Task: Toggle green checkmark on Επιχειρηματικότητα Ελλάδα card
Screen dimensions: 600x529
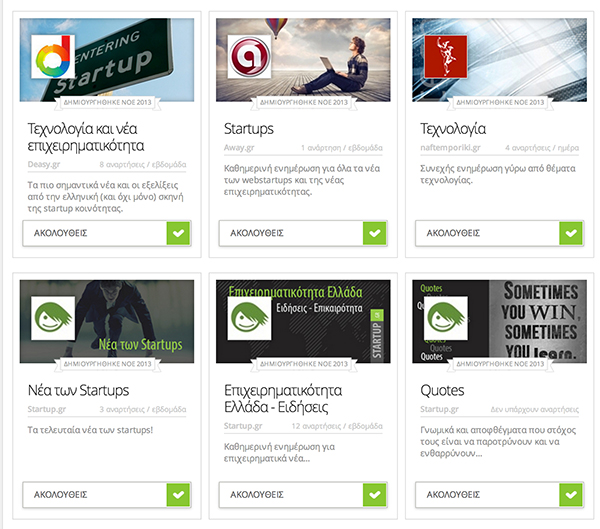Action: [374, 494]
